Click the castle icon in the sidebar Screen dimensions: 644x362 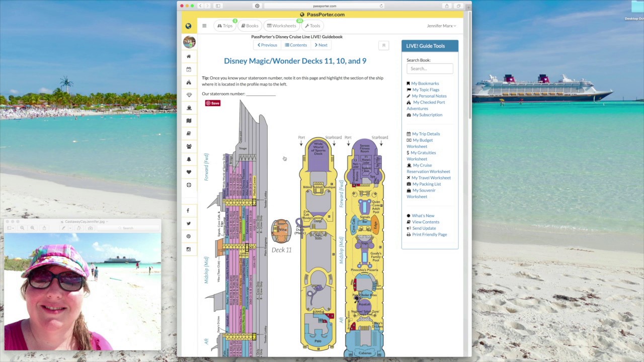pyautogui.click(x=189, y=82)
